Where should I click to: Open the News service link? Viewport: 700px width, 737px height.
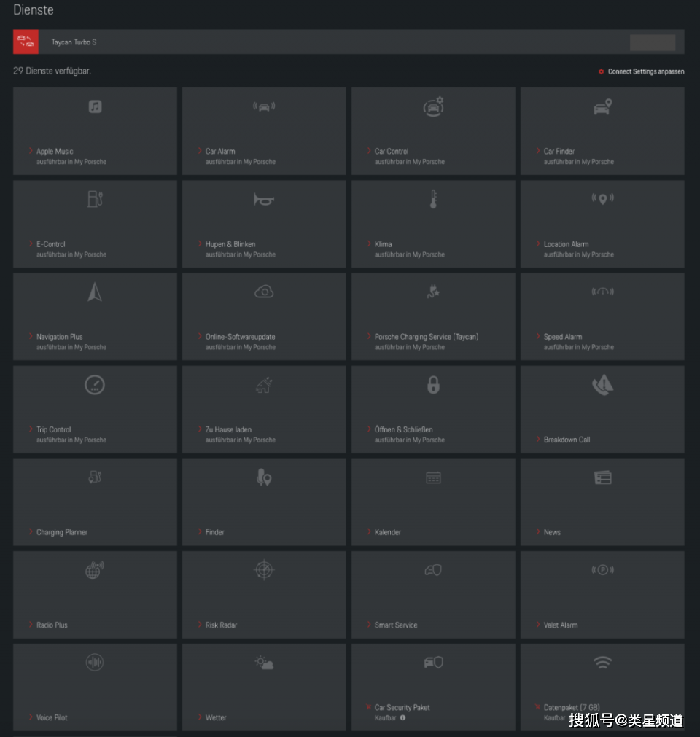[552, 532]
